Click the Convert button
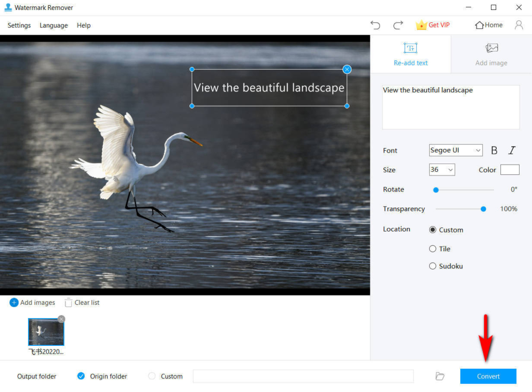The image size is (532, 392). click(x=488, y=376)
